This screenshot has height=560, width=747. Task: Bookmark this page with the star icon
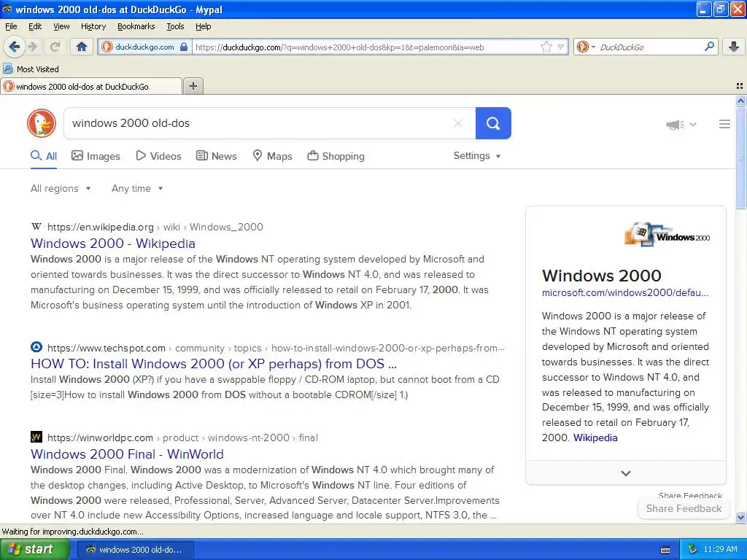click(546, 47)
